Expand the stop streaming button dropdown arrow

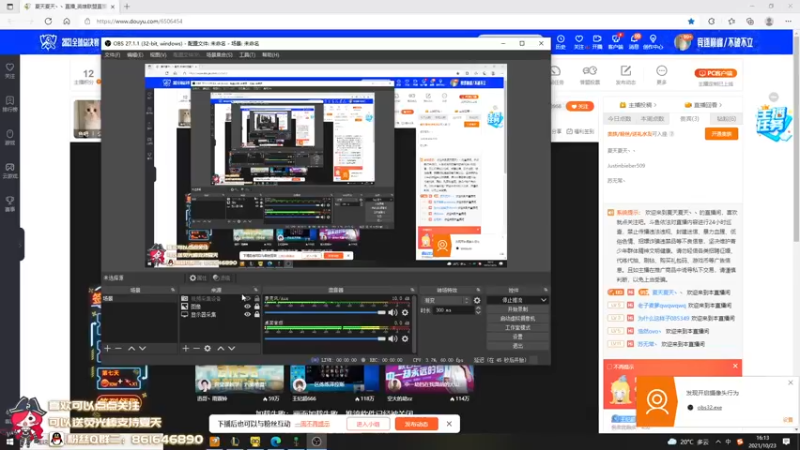coord(543,301)
